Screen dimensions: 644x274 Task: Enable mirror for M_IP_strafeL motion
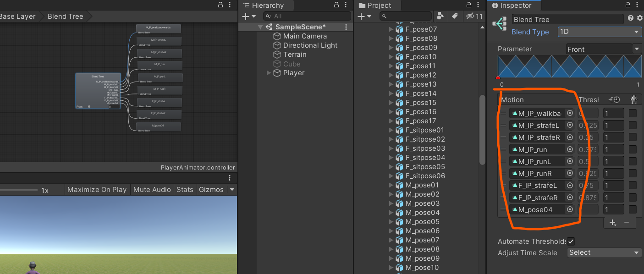(x=633, y=125)
